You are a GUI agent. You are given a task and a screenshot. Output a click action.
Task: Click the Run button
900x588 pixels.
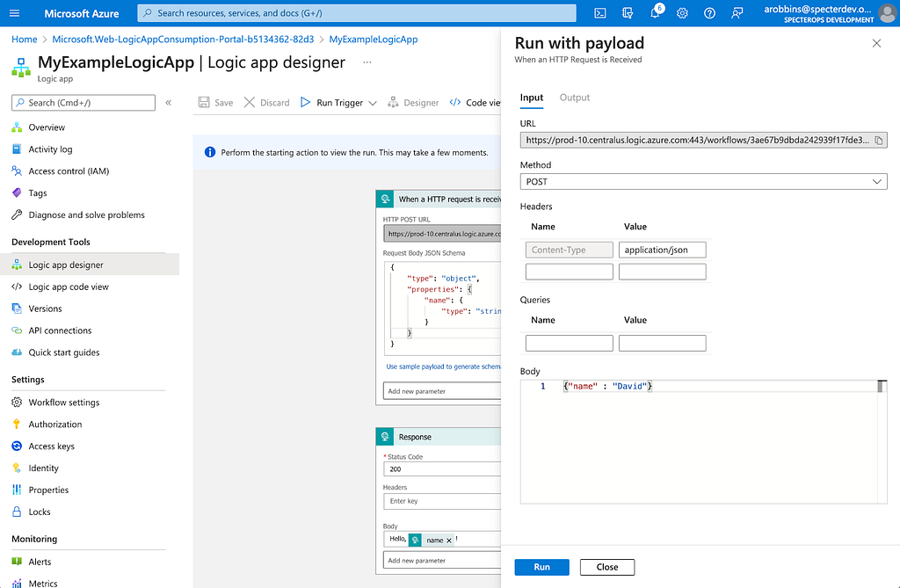[541, 567]
